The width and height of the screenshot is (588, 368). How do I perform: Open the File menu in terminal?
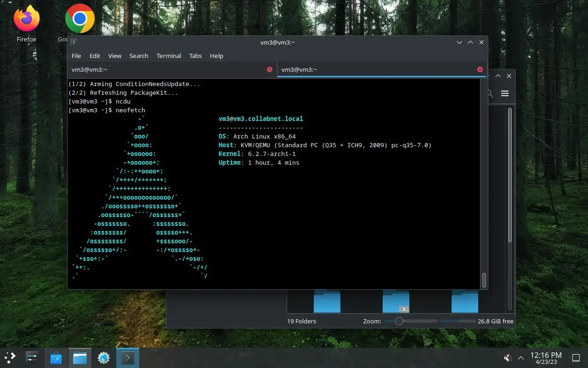(x=76, y=56)
